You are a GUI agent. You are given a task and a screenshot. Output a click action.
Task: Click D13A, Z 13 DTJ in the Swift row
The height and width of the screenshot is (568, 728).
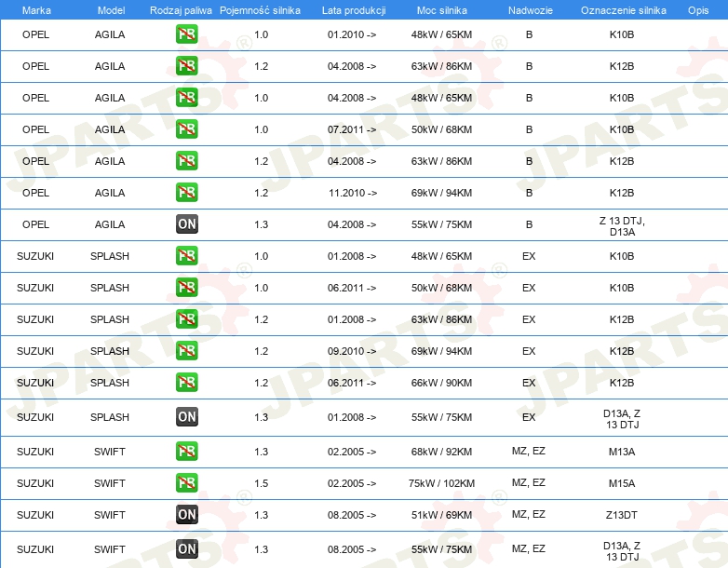pyautogui.click(x=622, y=551)
